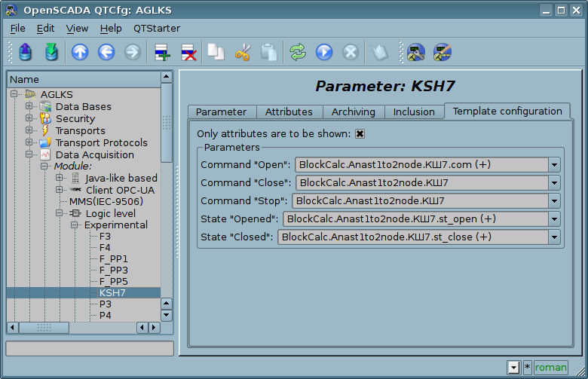Image resolution: width=588 pixels, height=379 pixels.
Task: Collapse the Data Acquisition tree node
Action: (29, 154)
